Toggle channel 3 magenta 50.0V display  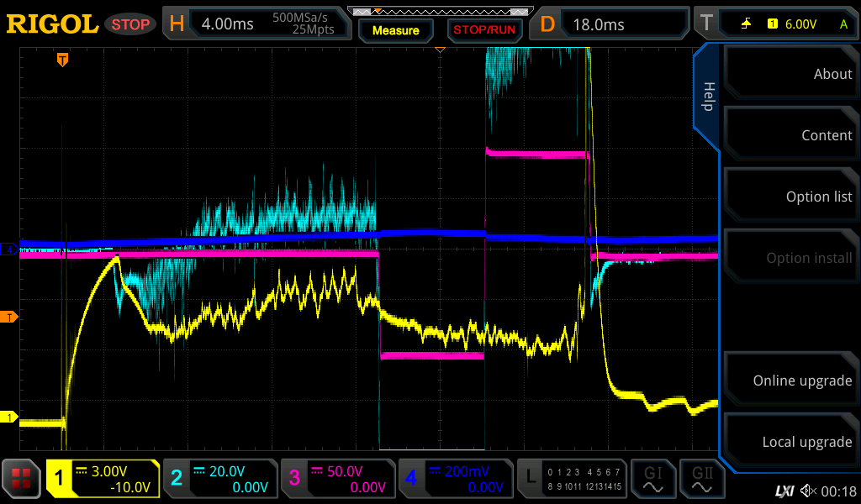pos(337,479)
